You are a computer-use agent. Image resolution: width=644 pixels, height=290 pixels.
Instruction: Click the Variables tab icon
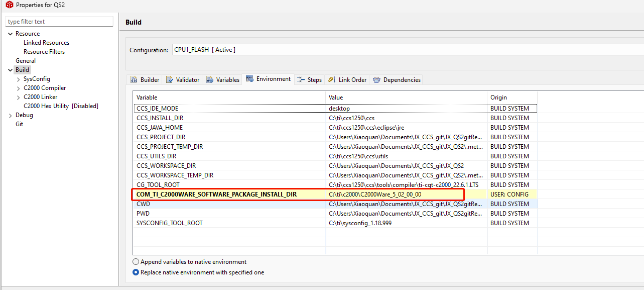tap(209, 79)
